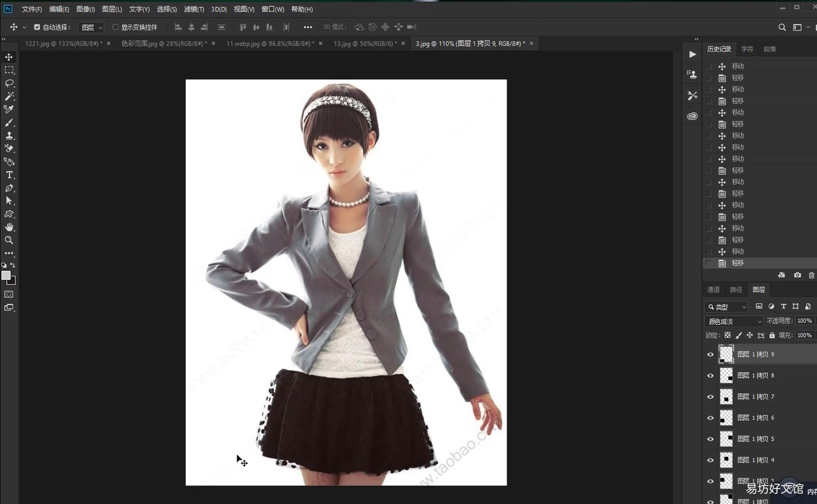Select the Lasso tool

(9, 83)
